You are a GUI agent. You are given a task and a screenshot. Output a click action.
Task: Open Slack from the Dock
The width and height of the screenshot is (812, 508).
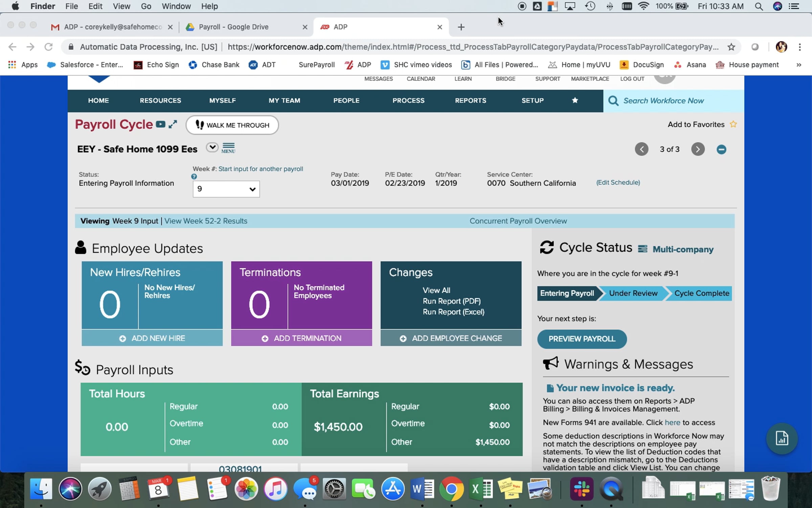coord(582,489)
